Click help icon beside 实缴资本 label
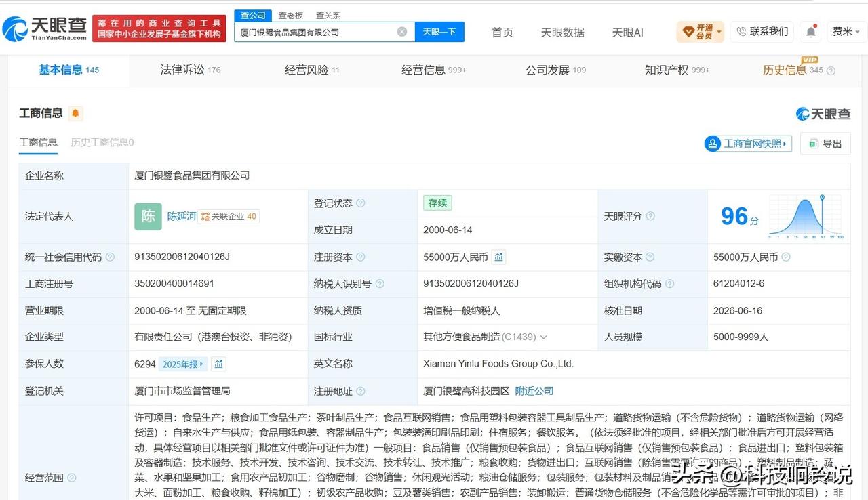 pyautogui.click(x=650, y=257)
